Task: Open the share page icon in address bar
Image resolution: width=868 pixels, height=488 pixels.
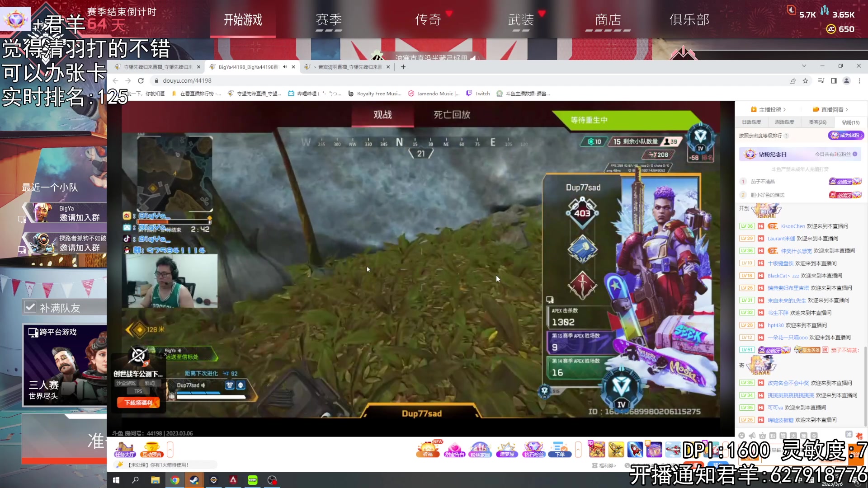Action: [793, 80]
